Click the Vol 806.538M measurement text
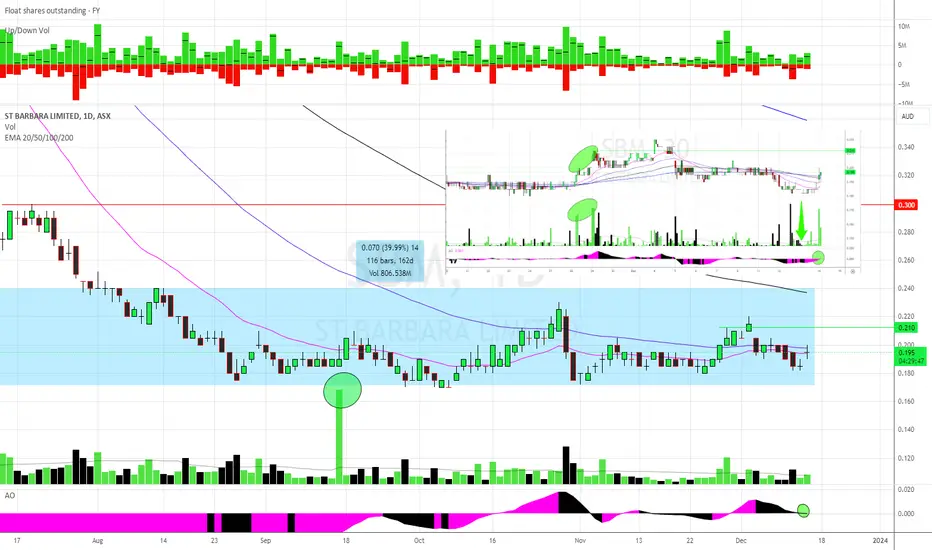The image size is (932, 550). [390, 273]
